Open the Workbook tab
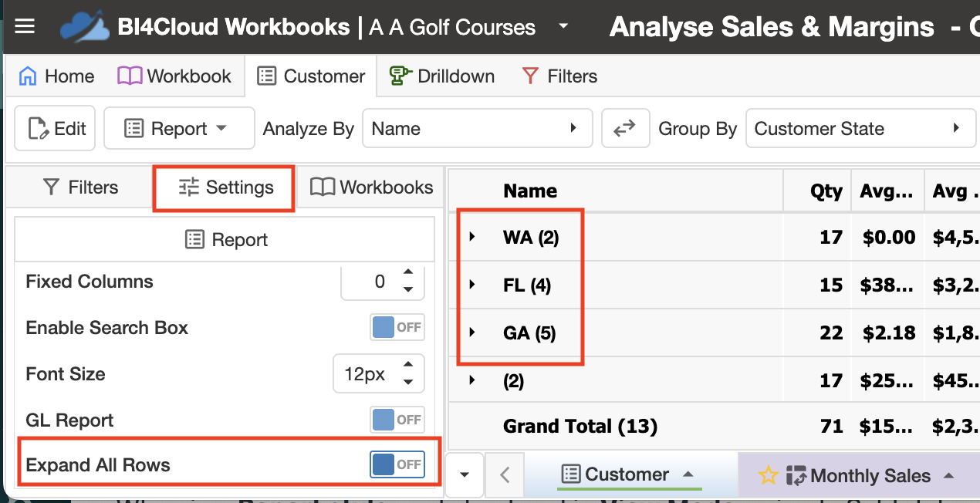The width and height of the screenshot is (980, 503). (174, 76)
